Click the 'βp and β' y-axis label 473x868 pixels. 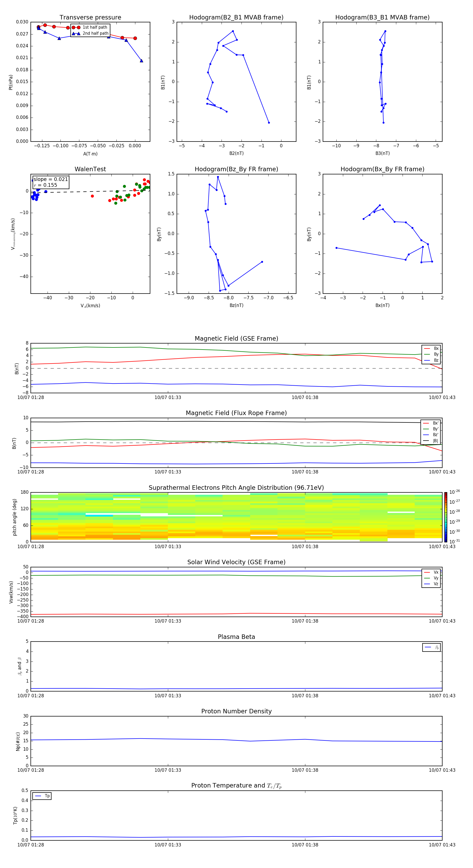[x=19, y=667]
